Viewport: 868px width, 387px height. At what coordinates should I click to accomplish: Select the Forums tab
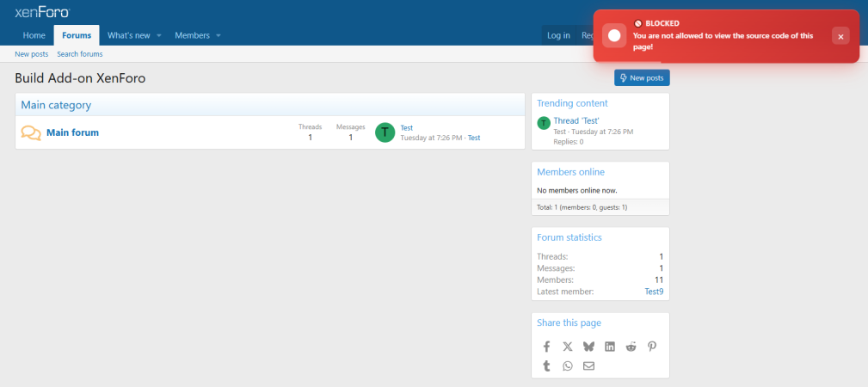point(77,35)
